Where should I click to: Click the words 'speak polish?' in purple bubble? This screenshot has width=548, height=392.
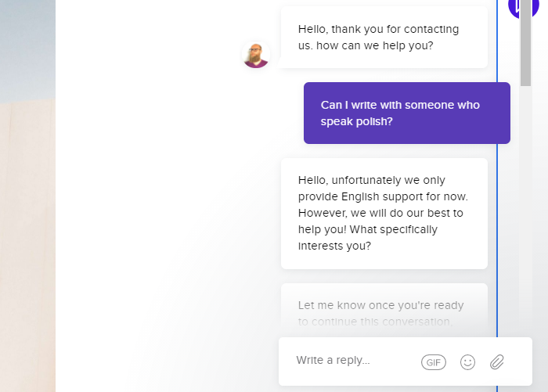tap(356, 121)
